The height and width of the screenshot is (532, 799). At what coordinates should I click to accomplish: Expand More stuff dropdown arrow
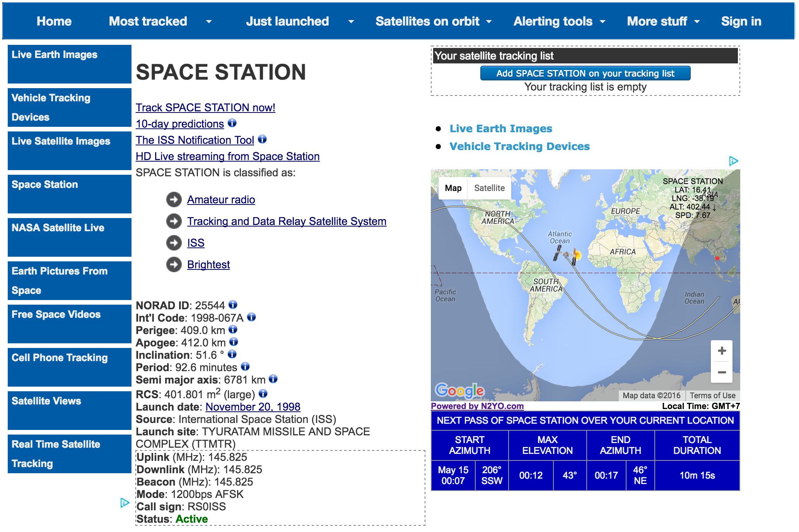[x=697, y=22]
